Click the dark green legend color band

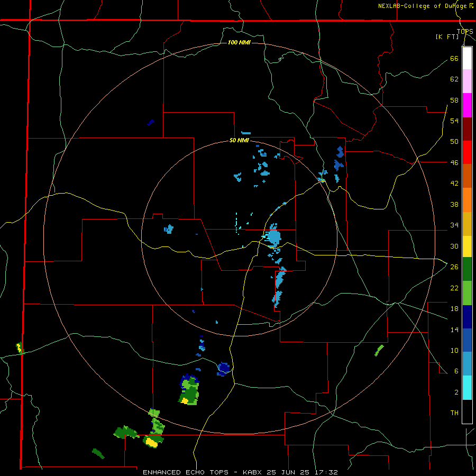tap(467, 269)
